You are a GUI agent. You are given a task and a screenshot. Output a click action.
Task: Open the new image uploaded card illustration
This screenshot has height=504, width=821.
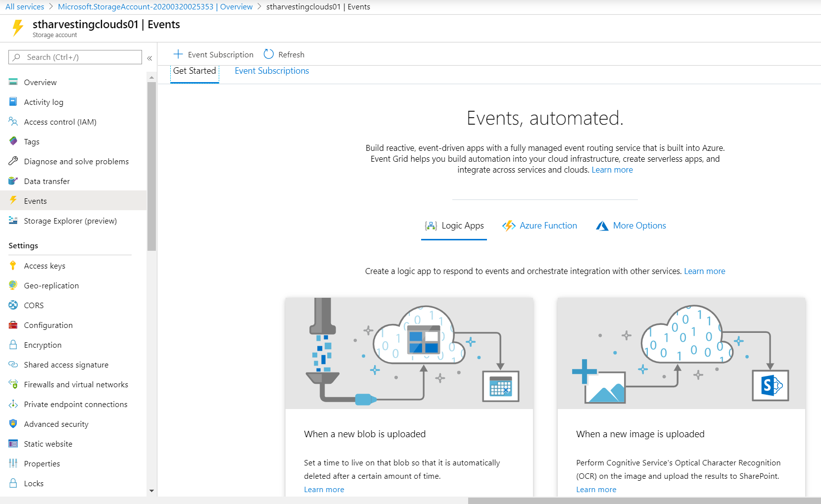point(681,353)
